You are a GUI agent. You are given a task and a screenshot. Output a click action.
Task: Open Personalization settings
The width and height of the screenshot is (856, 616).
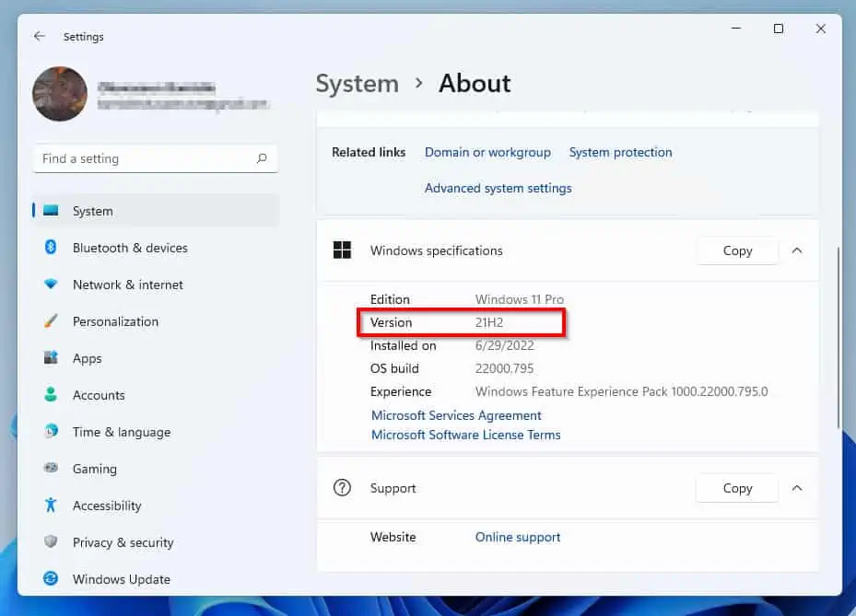pos(156,321)
